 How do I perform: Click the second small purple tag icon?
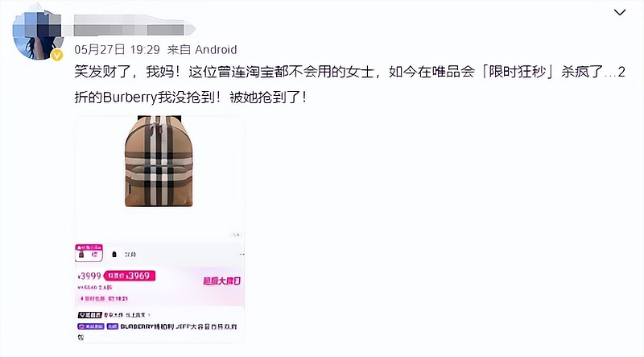(x=112, y=326)
